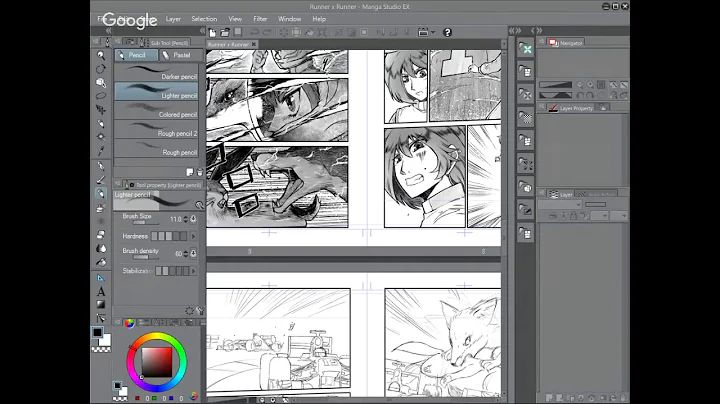Select the Brush tool in the toolbox
Screen dimensions: 720x404
(x=101, y=180)
